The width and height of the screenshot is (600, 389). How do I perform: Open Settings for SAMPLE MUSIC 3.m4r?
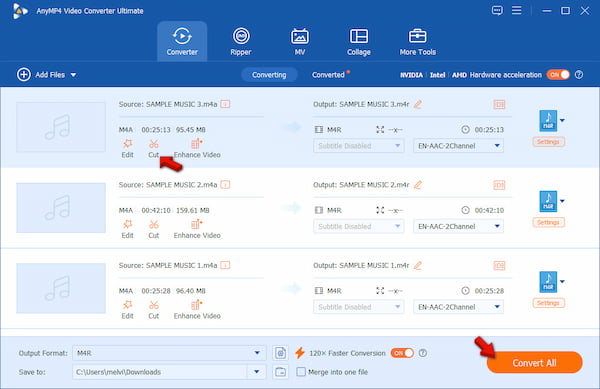click(x=548, y=142)
